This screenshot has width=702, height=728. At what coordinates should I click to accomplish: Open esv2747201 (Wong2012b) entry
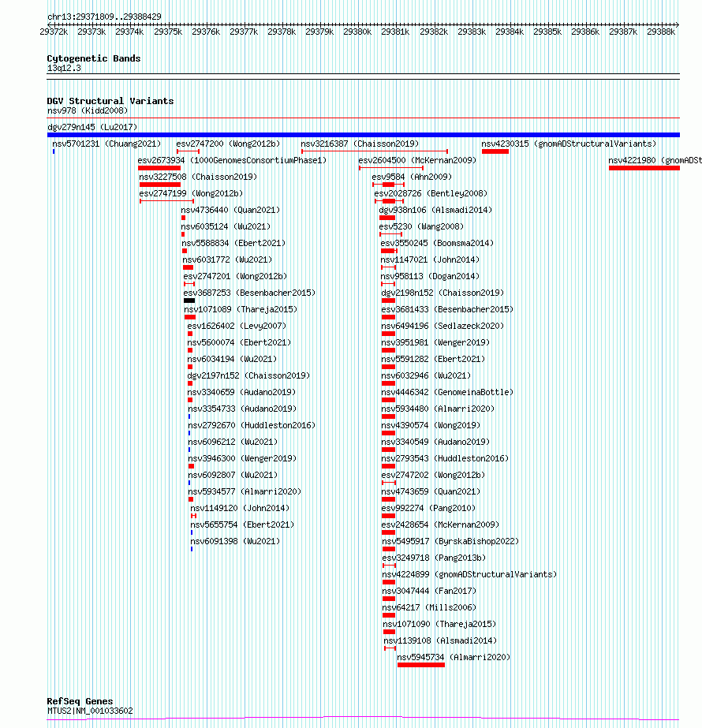[235, 276]
